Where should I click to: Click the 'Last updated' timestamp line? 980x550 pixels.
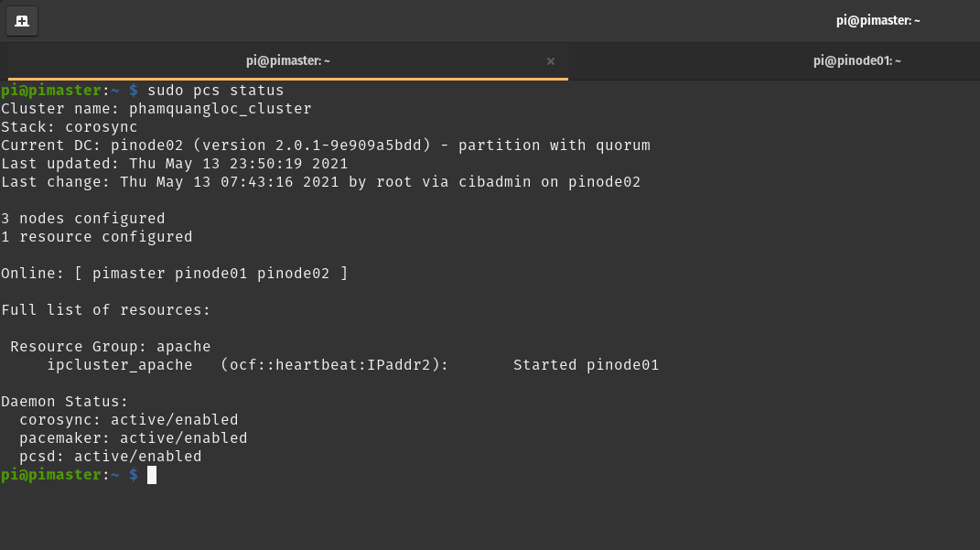(x=174, y=164)
